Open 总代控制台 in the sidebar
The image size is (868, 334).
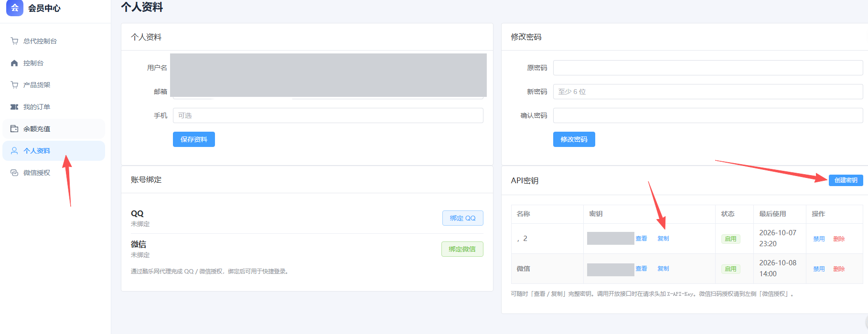(54, 41)
